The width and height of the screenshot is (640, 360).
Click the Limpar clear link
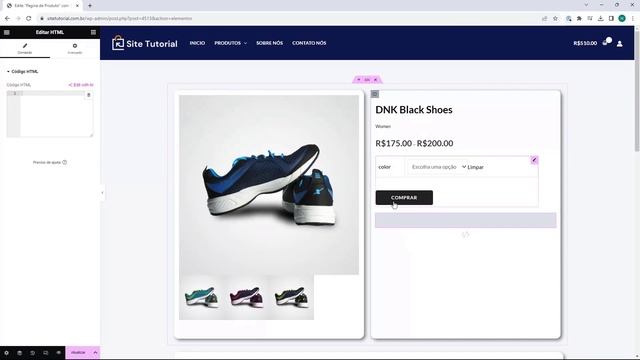[x=476, y=167]
